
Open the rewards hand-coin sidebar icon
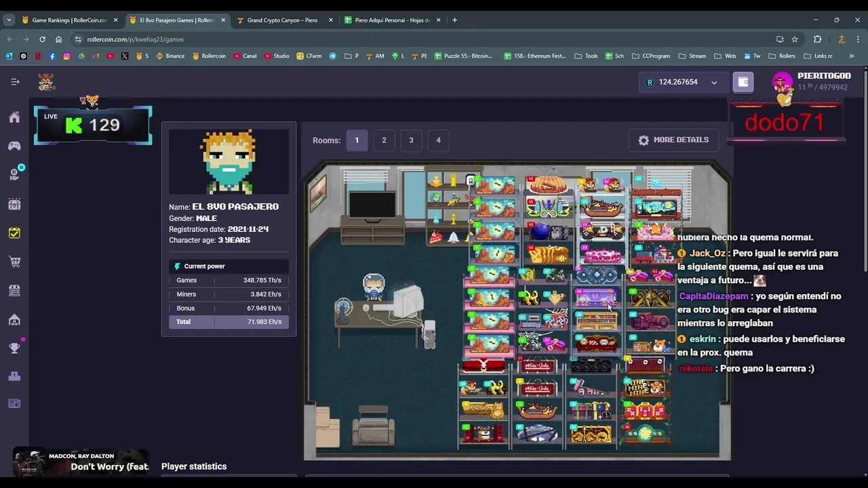(14, 174)
